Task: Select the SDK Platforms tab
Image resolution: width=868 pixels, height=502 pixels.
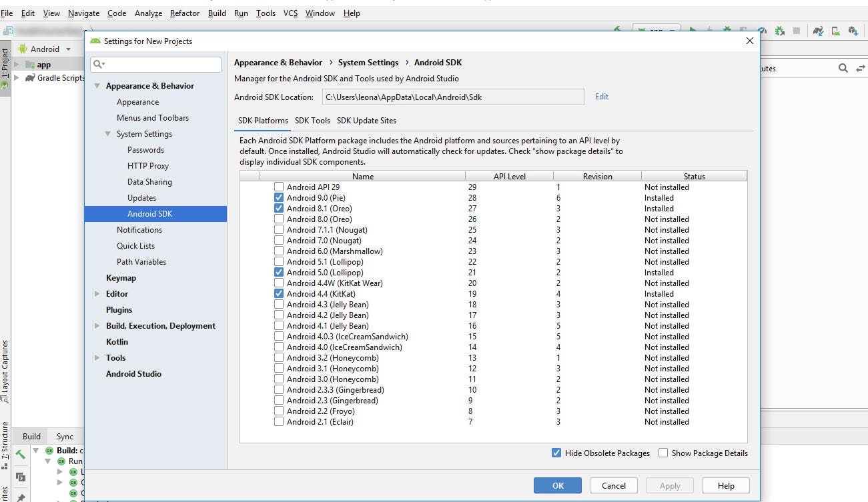Action: [263, 121]
